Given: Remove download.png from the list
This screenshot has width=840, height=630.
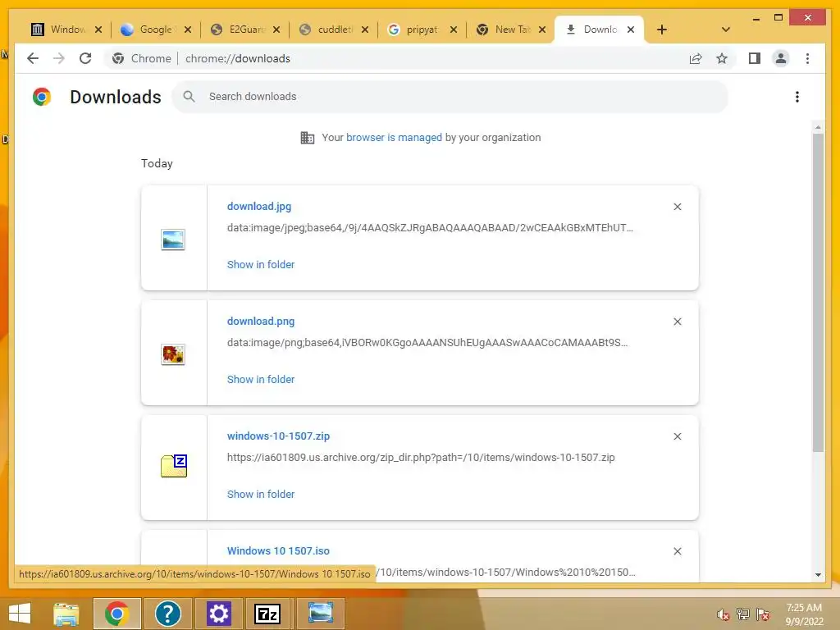Looking at the screenshot, I should [x=677, y=322].
